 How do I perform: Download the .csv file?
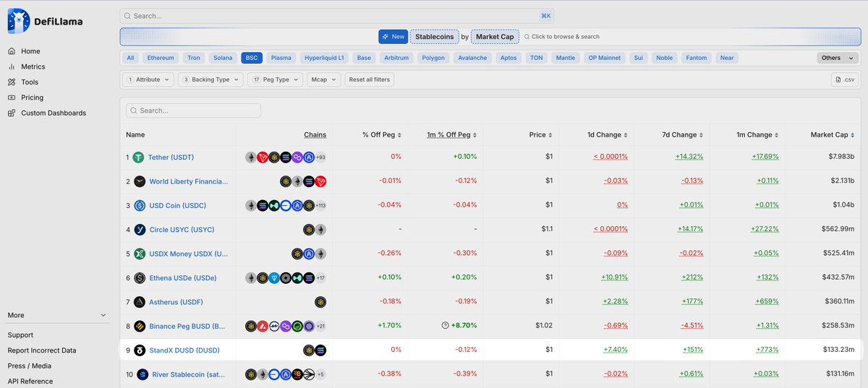point(845,79)
